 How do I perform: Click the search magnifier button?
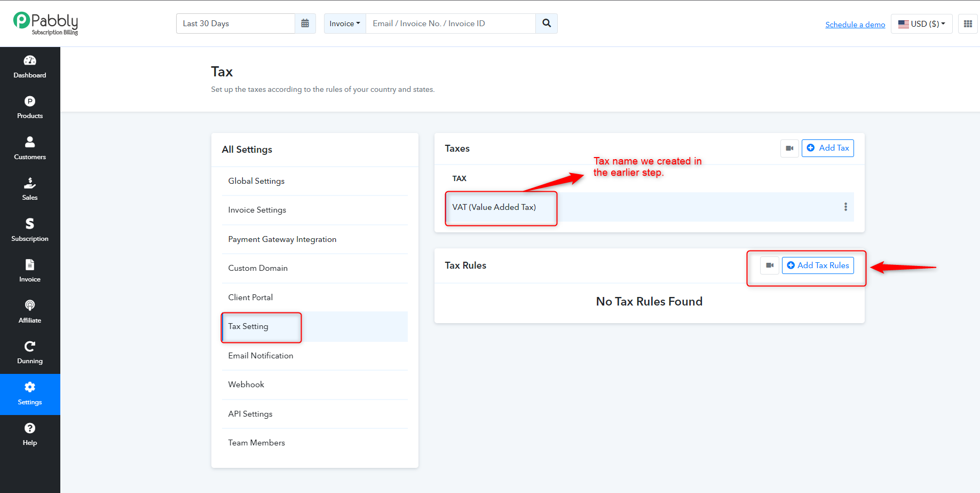pos(547,24)
